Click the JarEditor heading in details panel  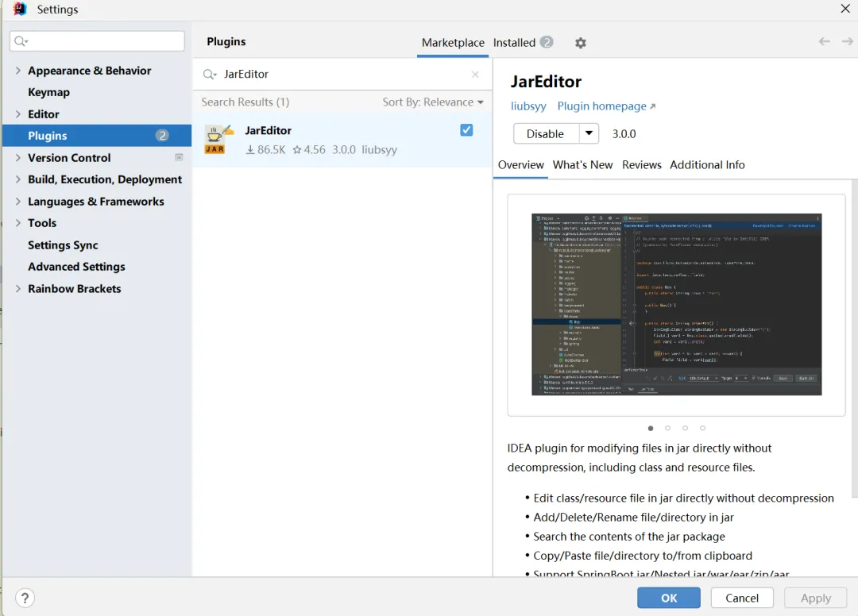(546, 82)
